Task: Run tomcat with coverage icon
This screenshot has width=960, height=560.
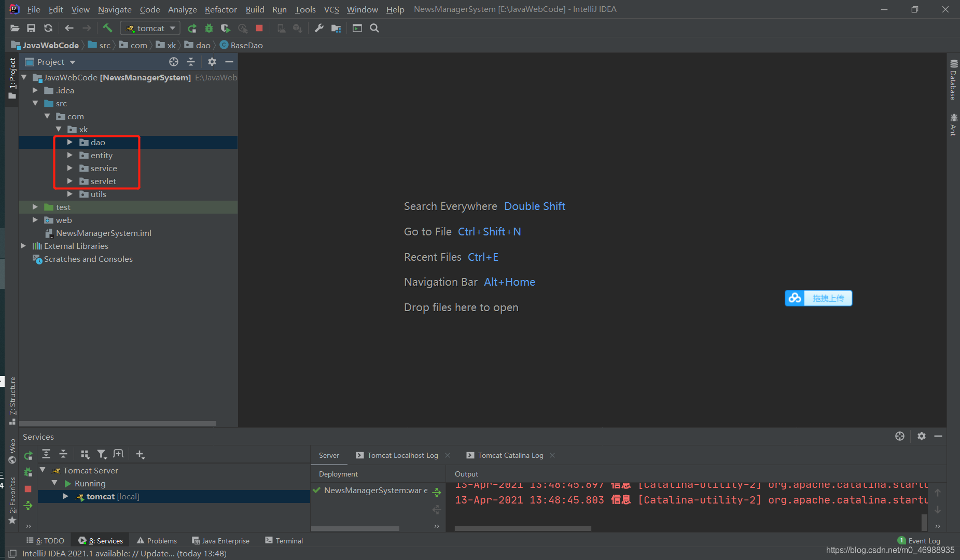Action: click(226, 28)
